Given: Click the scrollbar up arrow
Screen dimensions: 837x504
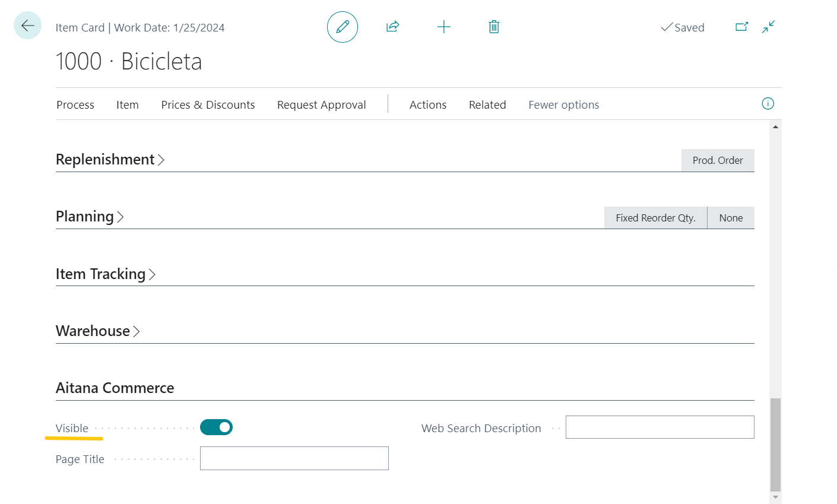Looking at the screenshot, I should click(775, 126).
